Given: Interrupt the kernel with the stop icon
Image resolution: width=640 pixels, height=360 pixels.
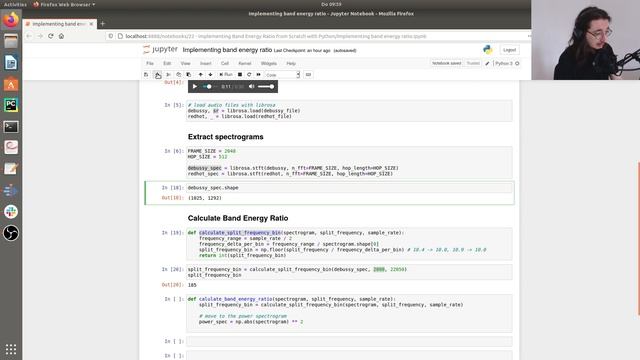Looking at the screenshot, I should pyautogui.click(x=240, y=75).
